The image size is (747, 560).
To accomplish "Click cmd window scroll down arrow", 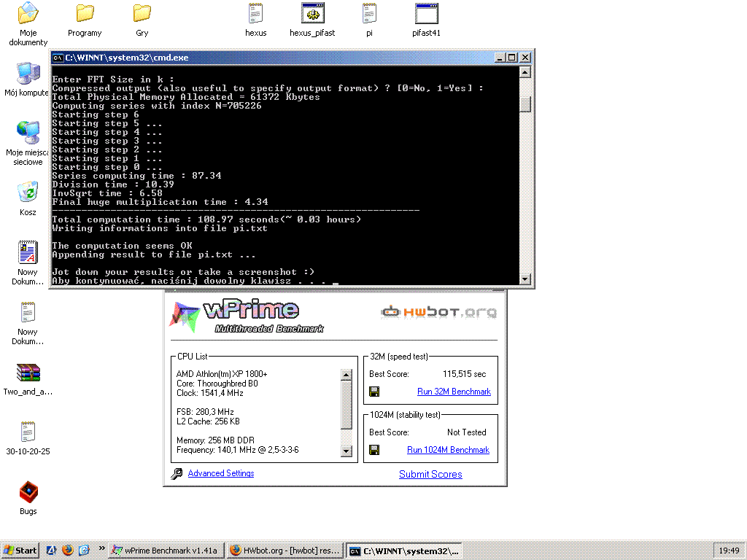I will click(525, 279).
